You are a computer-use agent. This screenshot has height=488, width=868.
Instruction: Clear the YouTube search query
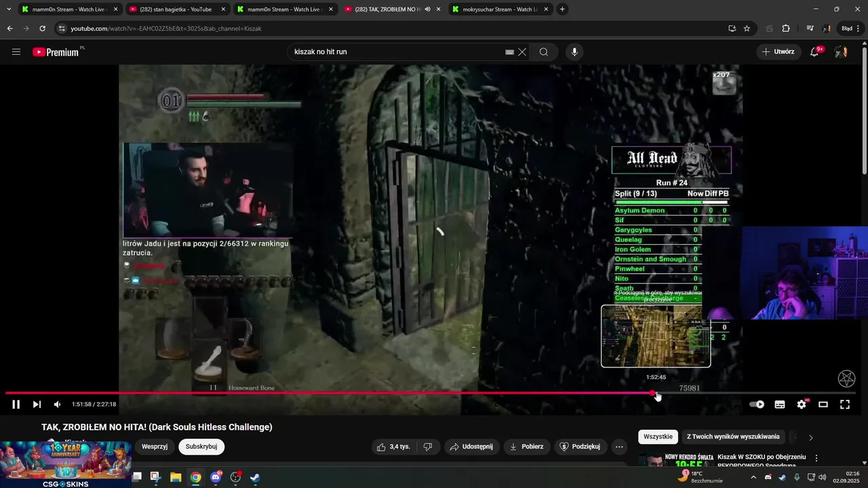522,52
